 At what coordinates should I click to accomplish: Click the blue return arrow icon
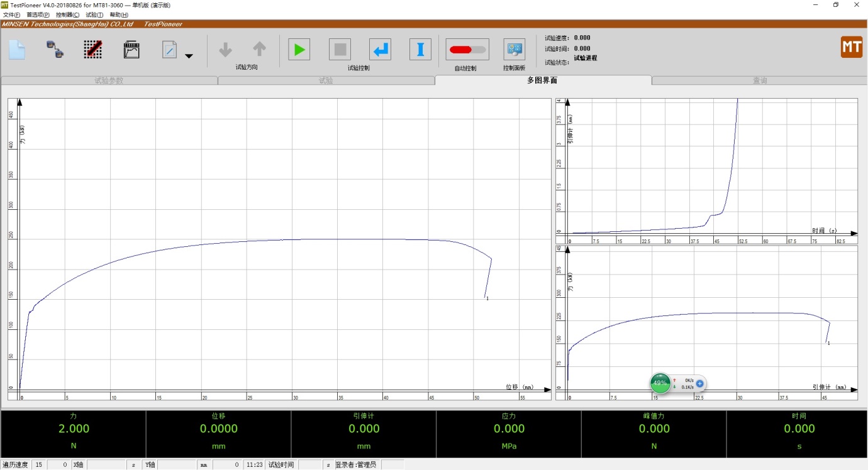click(x=380, y=49)
